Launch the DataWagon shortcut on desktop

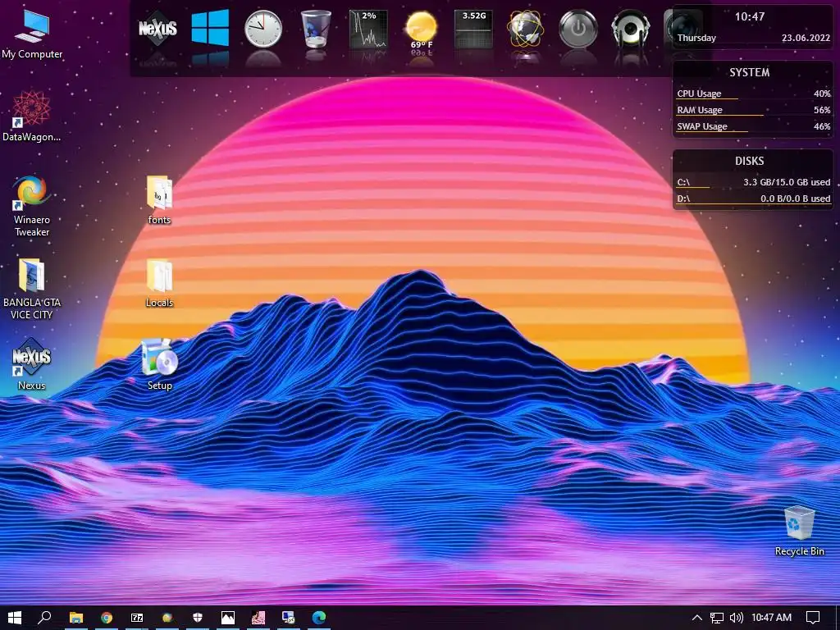[32, 116]
